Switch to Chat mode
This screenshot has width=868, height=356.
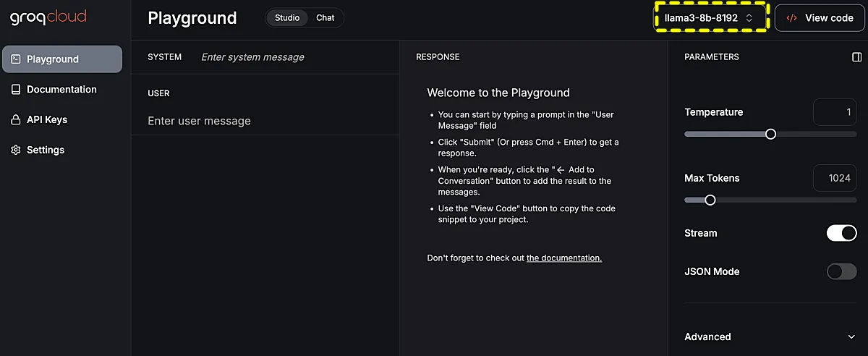coord(325,18)
